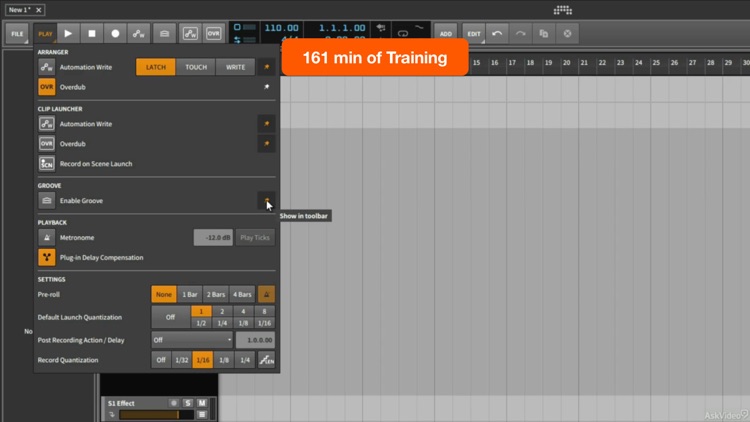
Task: Click the Play Ticks button
Action: [255, 237]
